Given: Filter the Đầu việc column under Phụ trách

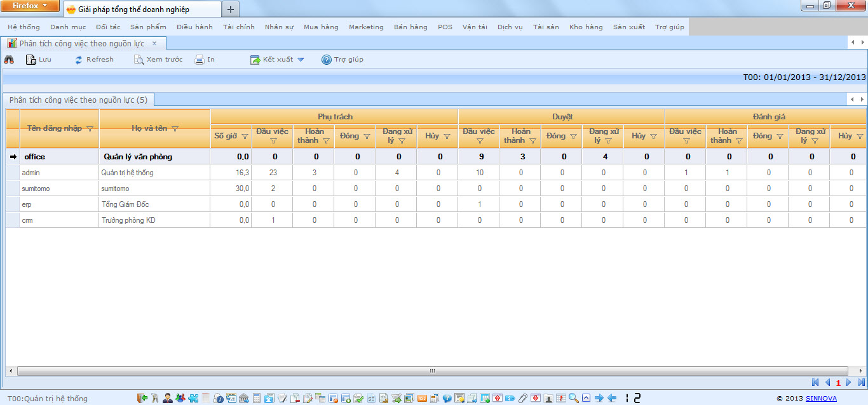Looking at the screenshot, I should (273, 141).
